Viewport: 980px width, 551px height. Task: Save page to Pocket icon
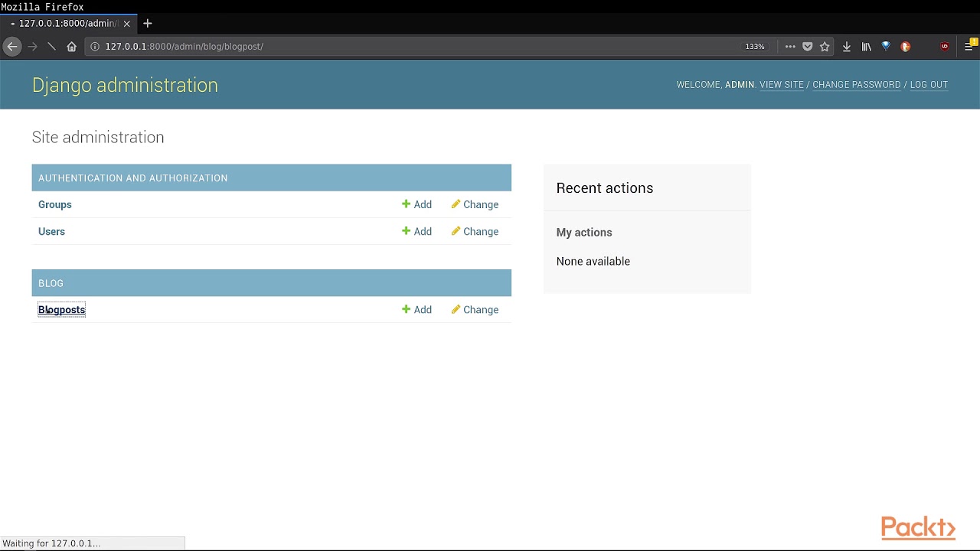(x=807, y=47)
